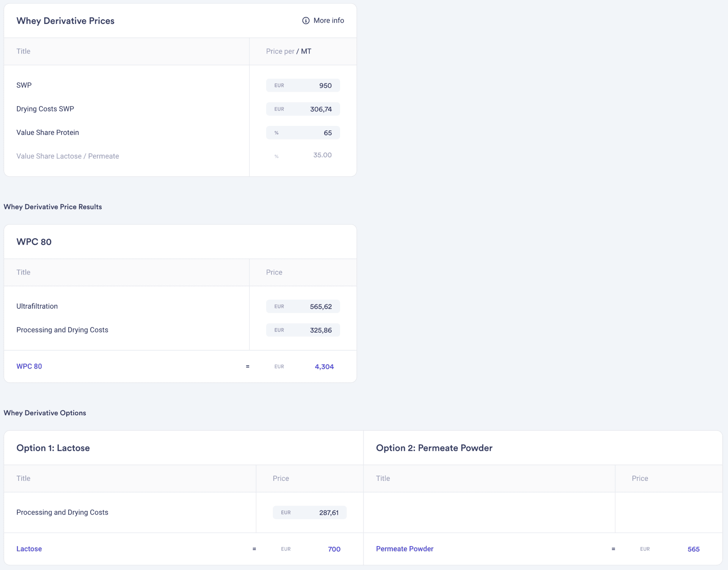Click the WPC 80 result label

coord(29,366)
